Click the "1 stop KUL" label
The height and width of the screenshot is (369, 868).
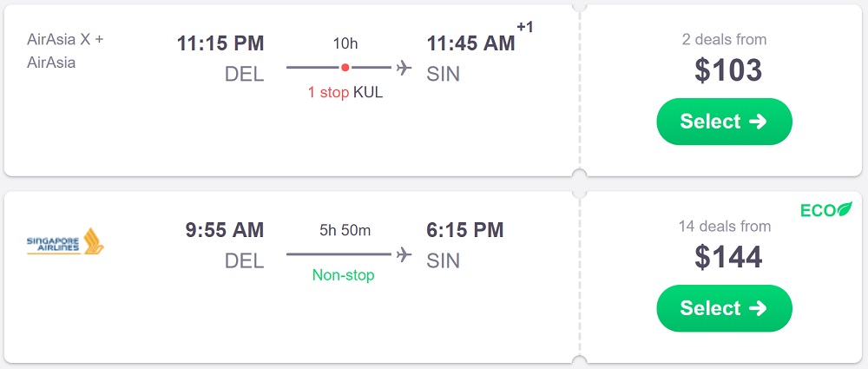click(345, 92)
